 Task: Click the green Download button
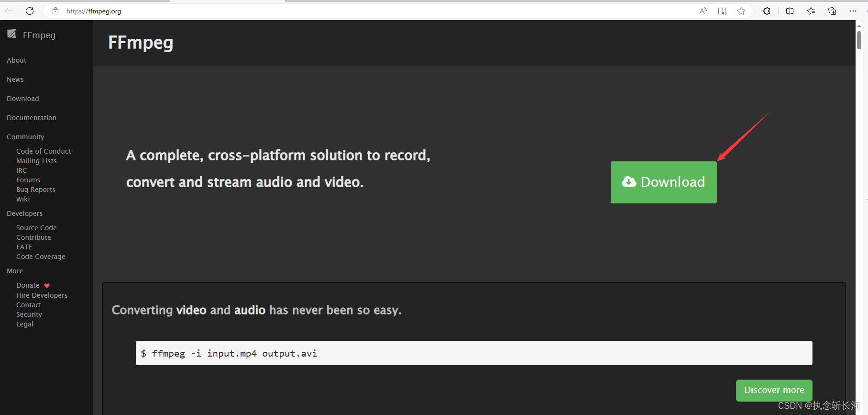pyautogui.click(x=663, y=182)
